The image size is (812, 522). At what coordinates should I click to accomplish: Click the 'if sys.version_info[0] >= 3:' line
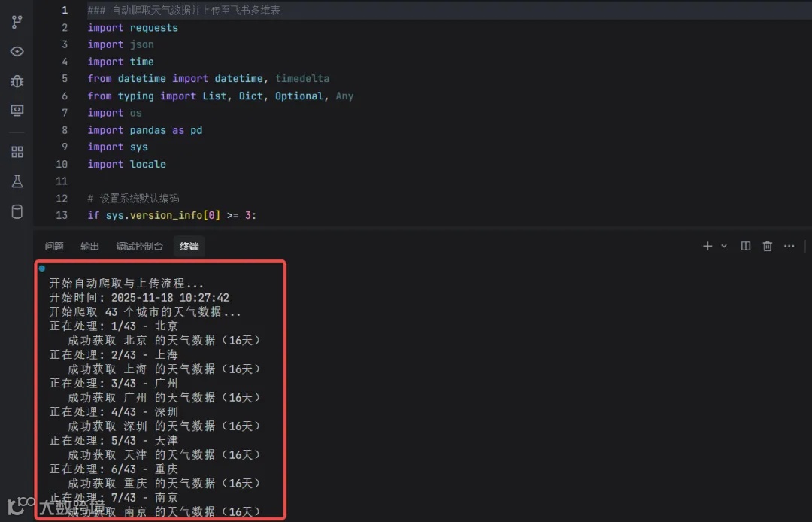[172, 215]
